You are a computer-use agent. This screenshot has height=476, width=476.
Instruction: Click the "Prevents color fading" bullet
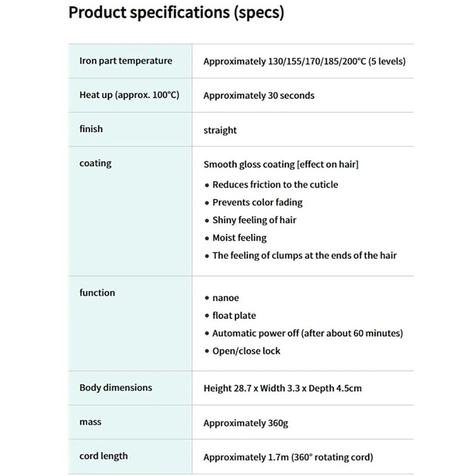coord(257,202)
